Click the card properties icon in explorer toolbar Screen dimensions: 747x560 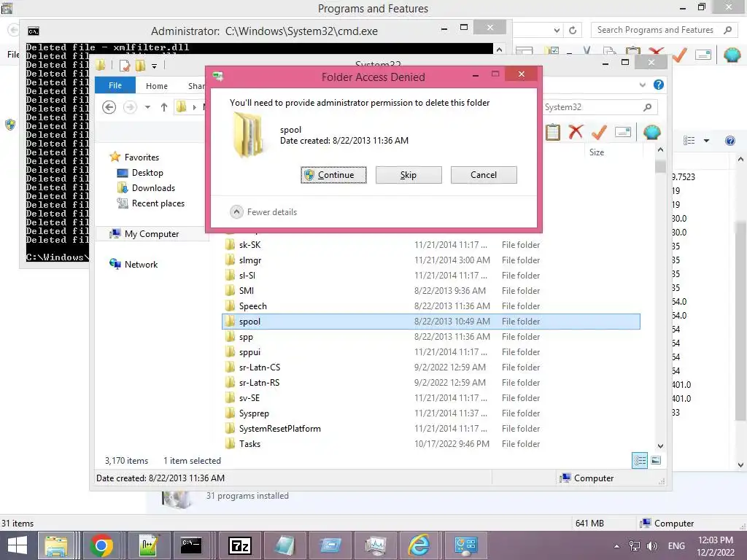[x=623, y=132]
